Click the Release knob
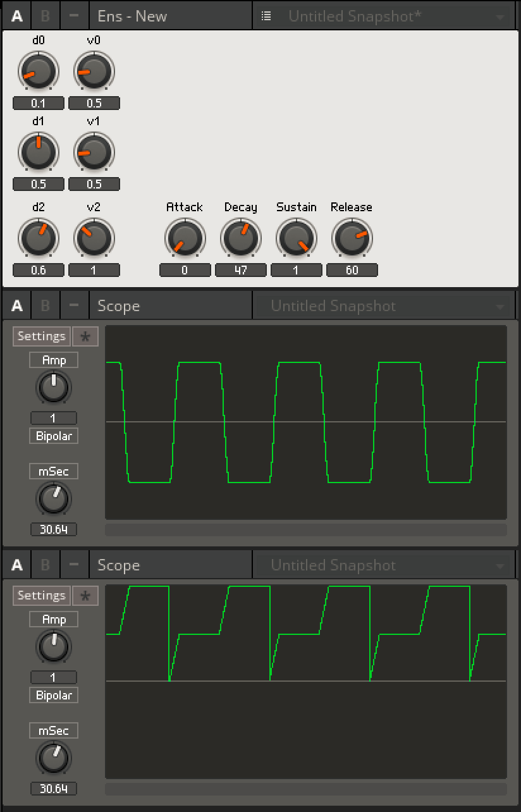The height and width of the screenshot is (812, 521). tap(352, 238)
